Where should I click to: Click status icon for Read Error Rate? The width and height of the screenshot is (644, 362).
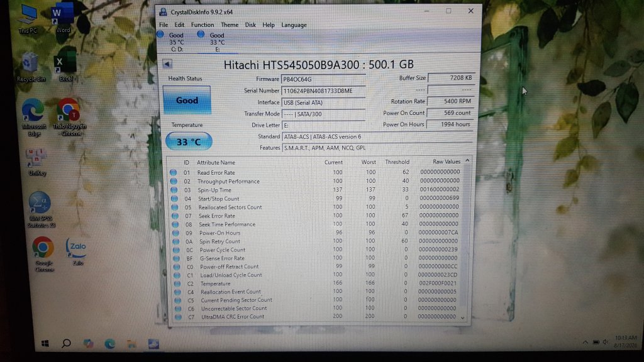coord(174,173)
